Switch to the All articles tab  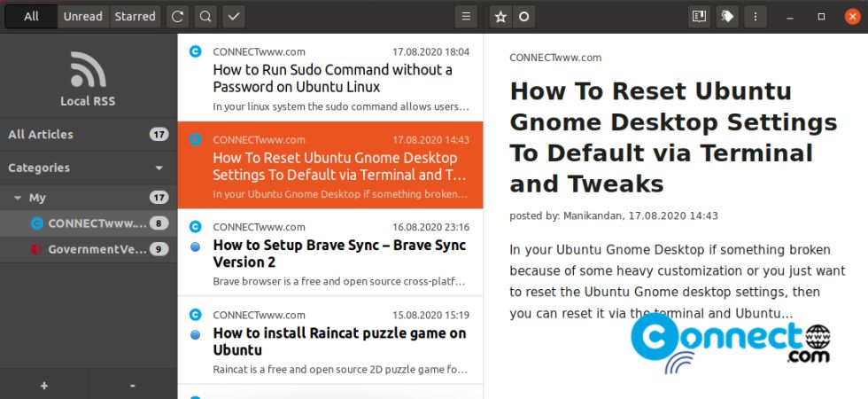click(x=32, y=17)
